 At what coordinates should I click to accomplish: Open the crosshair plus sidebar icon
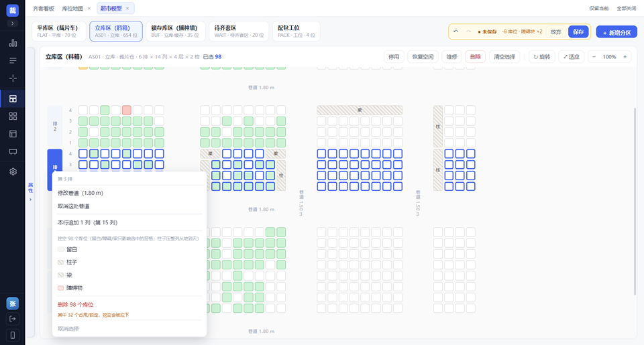click(13, 78)
